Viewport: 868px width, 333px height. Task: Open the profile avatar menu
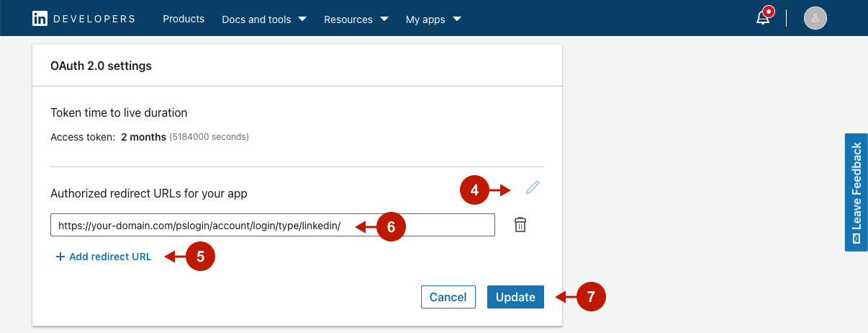tap(815, 19)
